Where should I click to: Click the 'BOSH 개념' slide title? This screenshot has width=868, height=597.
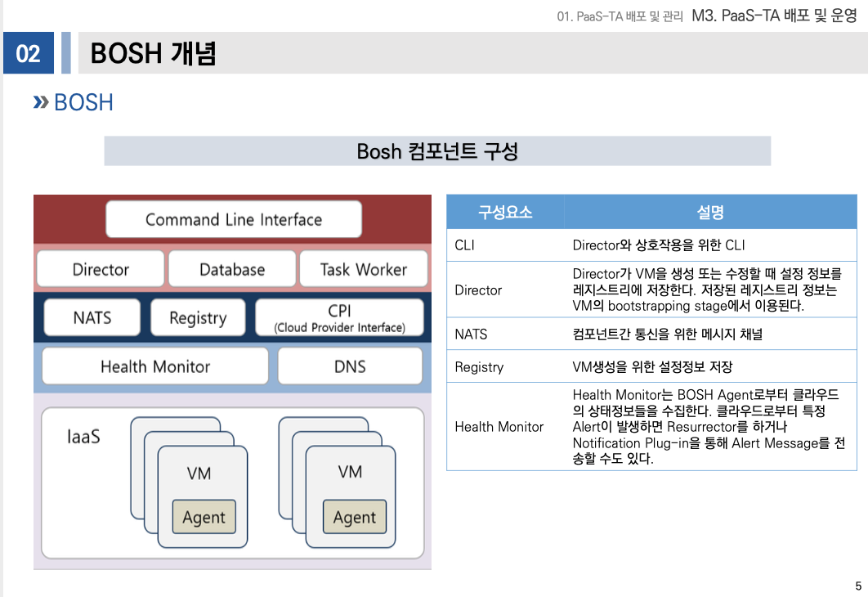pos(153,53)
